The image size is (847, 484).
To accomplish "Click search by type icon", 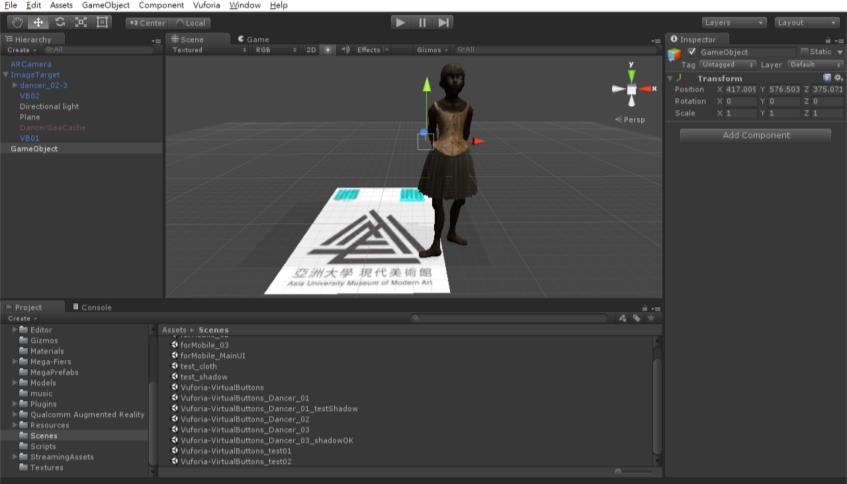I will coord(622,318).
